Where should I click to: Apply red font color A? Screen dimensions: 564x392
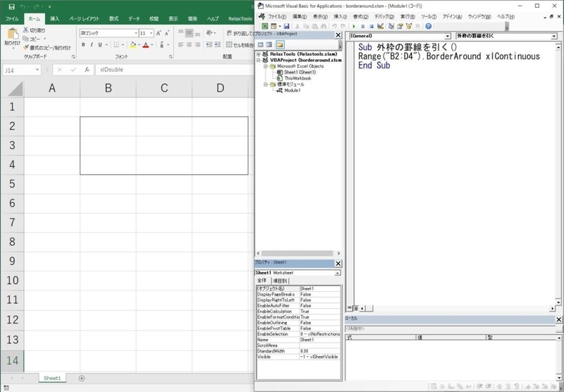[146, 44]
